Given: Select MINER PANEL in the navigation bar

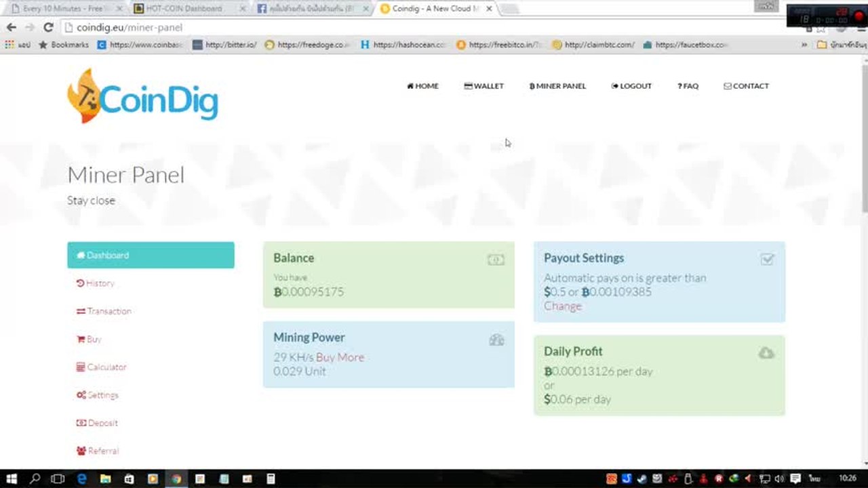Looking at the screenshot, I should coord(557,86).
